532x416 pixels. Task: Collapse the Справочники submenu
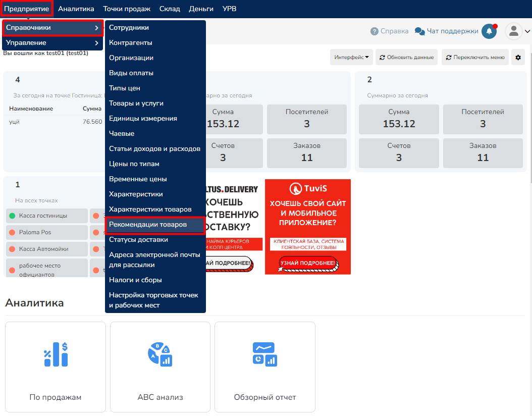point(52,28)
